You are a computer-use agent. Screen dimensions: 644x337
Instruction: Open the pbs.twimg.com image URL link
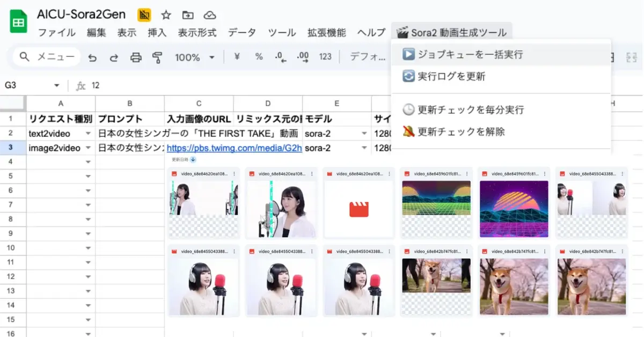click(234, 148)
